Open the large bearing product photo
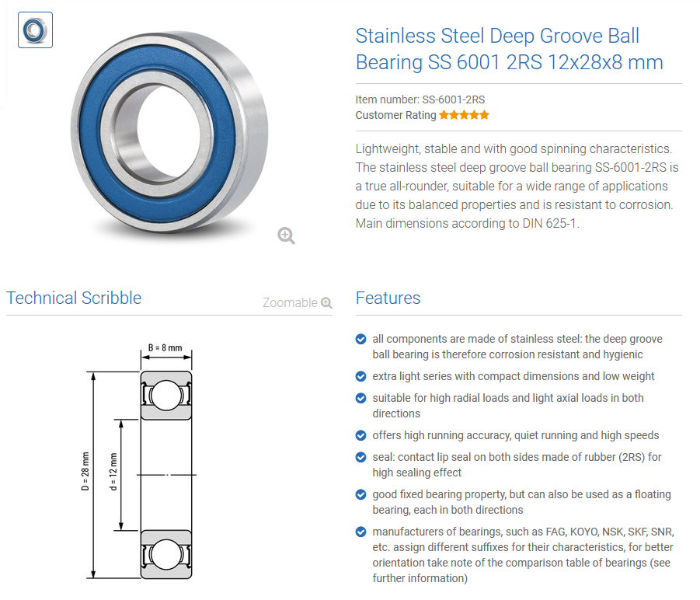Screen dimensions: 700x600 tap(170, 133)
